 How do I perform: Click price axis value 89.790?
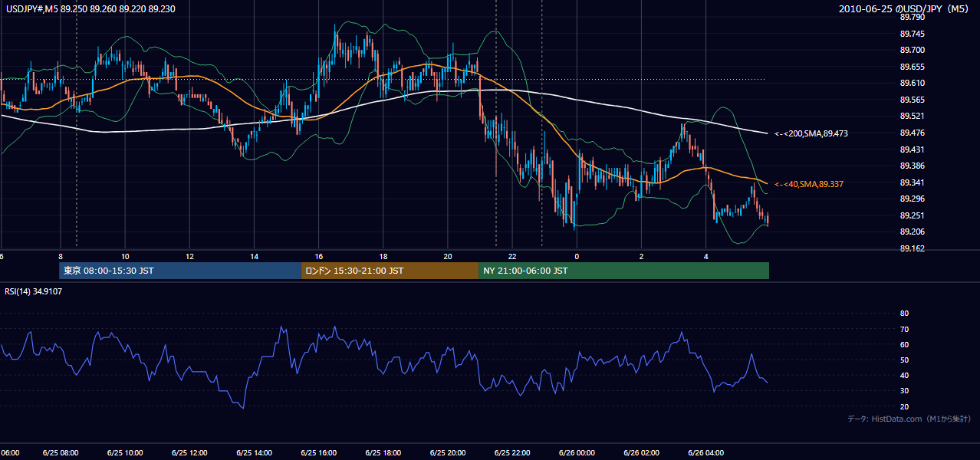point(912,17)
